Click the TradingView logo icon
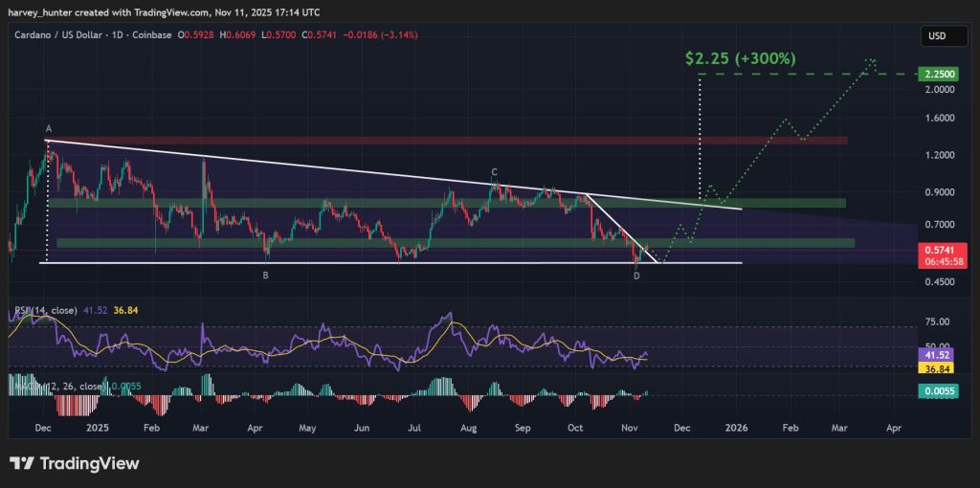Image resolution: width=980 pixels, height=488 pixels. click(23, 464)
